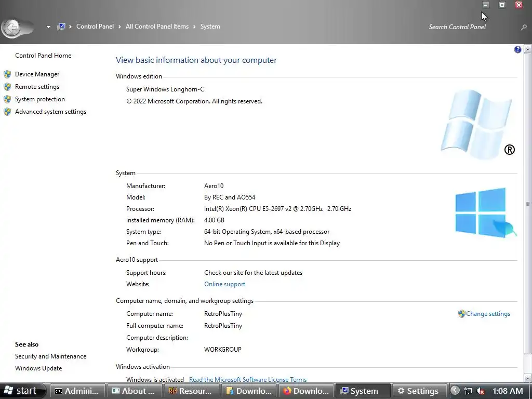The image size is (532, 399).
Task: Click the Xeon processor value text
Action: pyautogui.click(x=277, y=209)
